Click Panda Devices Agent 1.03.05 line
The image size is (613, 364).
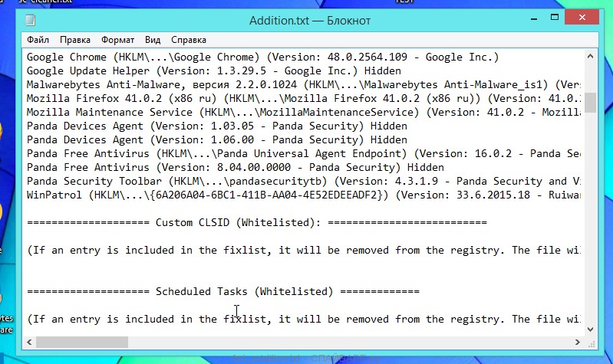(x=217, y=126)
